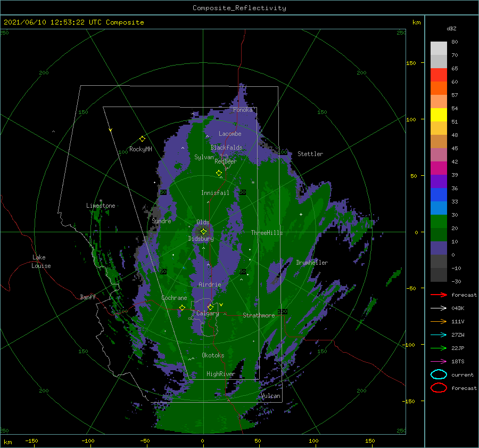This screenshot has height=448, width=479.
Task: Click the 'km' unit label at top right
Action: click(x=416, y=22)
